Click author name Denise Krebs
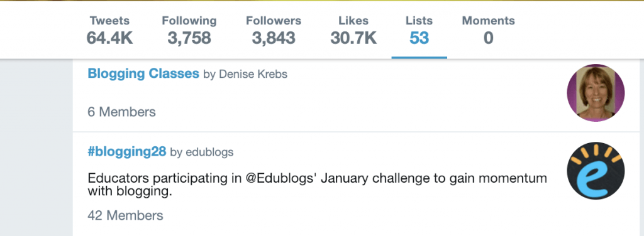 tap(253, 74)
